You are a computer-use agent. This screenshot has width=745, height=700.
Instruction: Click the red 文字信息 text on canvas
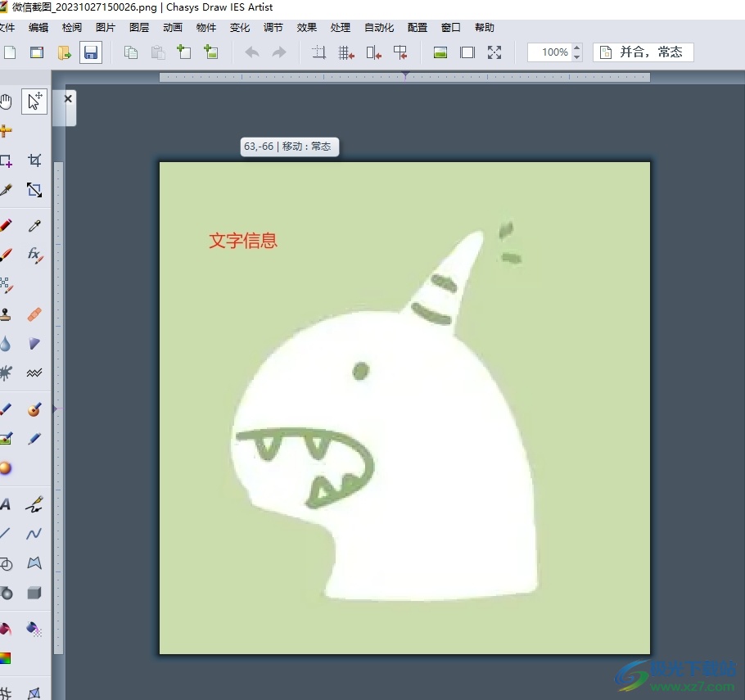coord(243,241)
